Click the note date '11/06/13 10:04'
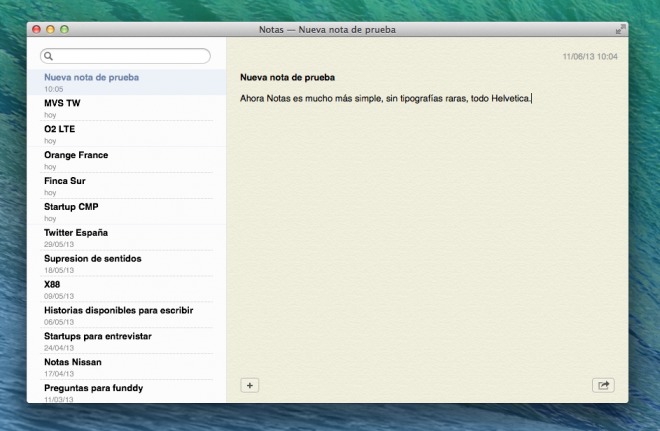Image resolution: width=660 pixels, height=431 pixels. coord(590,56)
